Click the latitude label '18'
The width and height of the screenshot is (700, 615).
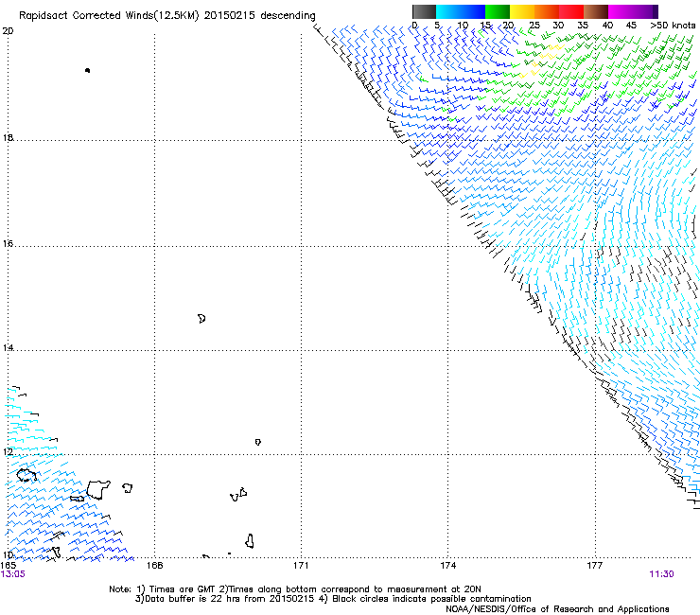point(8,137)
